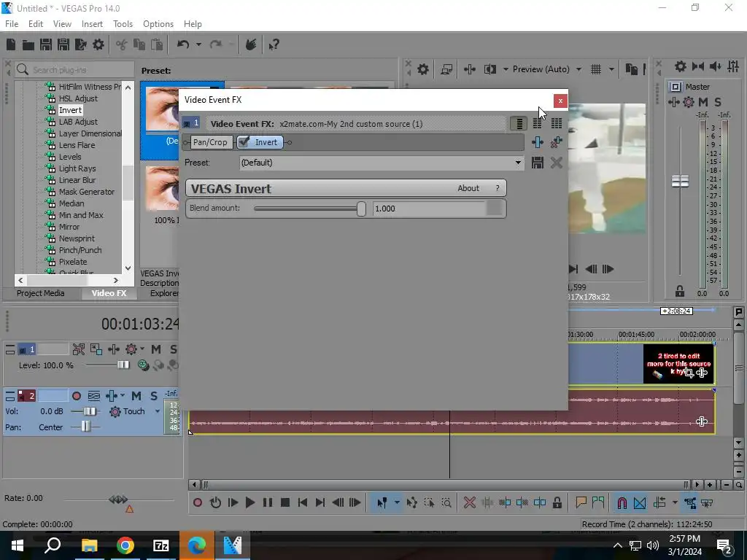Solo audio track 2
Image resolution: width=747 pixels, height=560 pixels.
coord(154,396)
